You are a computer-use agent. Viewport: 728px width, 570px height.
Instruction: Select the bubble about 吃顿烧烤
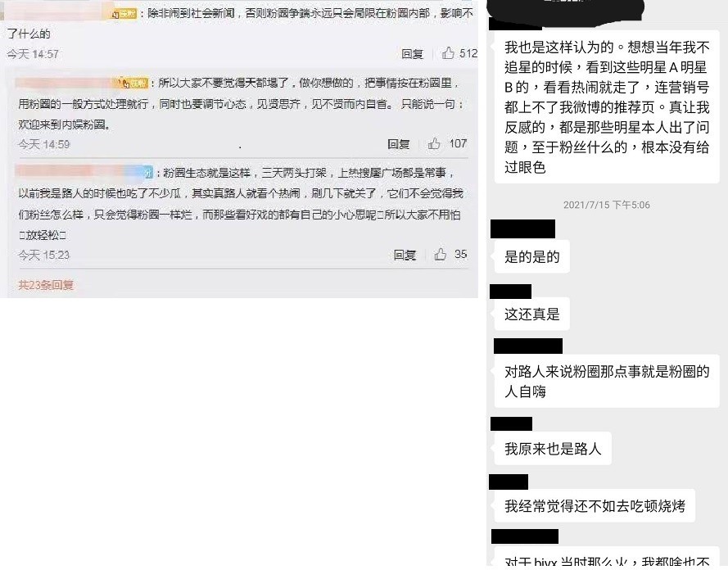595,505
